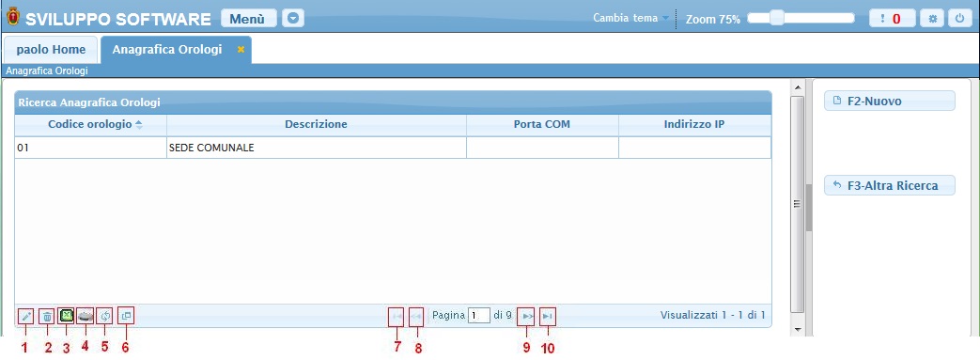Viewport: 980px width, 360px height.
Task: Switch to the paolo Home tab
Action: tap(51, 50)
